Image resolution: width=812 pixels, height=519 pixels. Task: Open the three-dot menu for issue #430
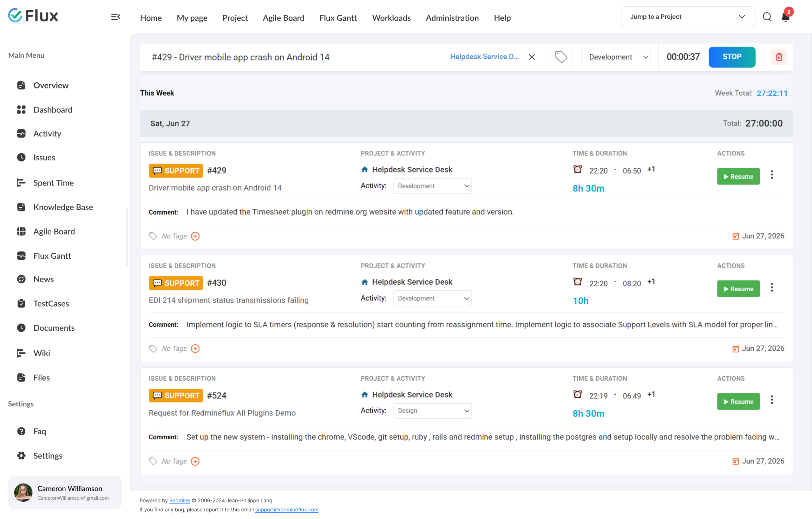(x=771, y=288)
